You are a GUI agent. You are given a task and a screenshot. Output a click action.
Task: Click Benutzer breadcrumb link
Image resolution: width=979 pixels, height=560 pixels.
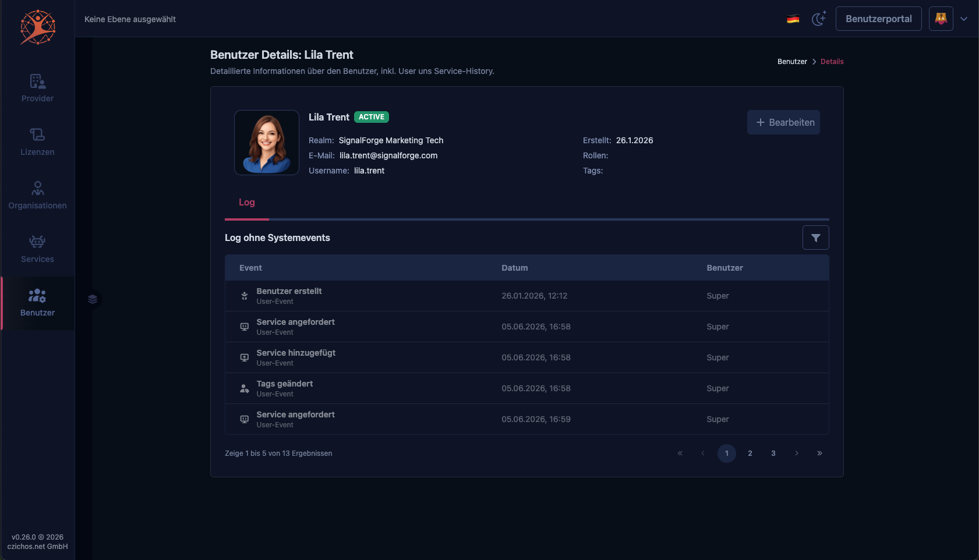[x=792, y=62]
